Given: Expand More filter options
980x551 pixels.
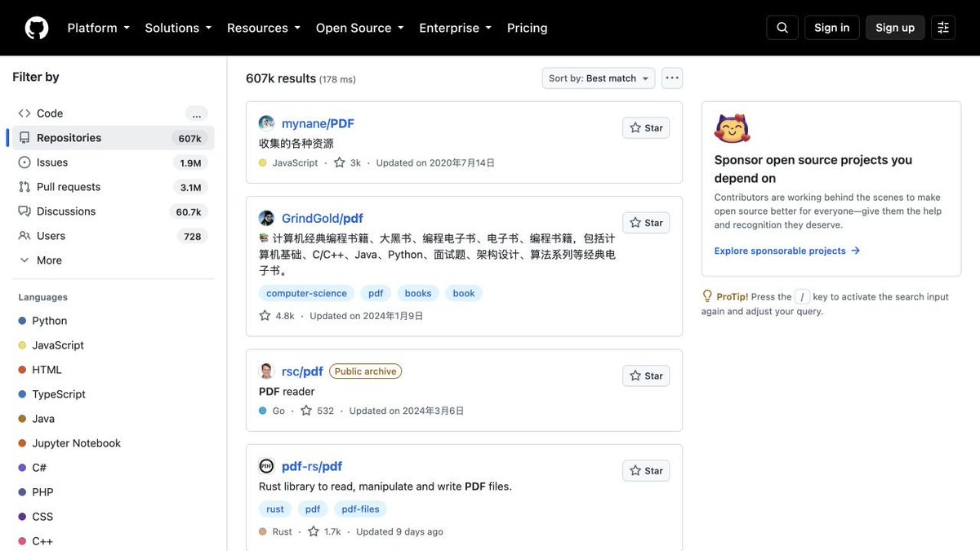Looking at the screenshot, I should coord(114,260).
